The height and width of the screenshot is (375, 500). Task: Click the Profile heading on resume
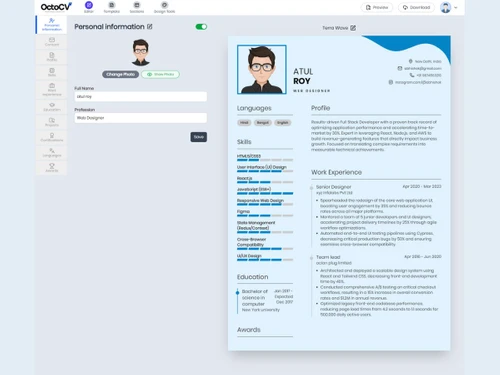(x=321, y=108)
